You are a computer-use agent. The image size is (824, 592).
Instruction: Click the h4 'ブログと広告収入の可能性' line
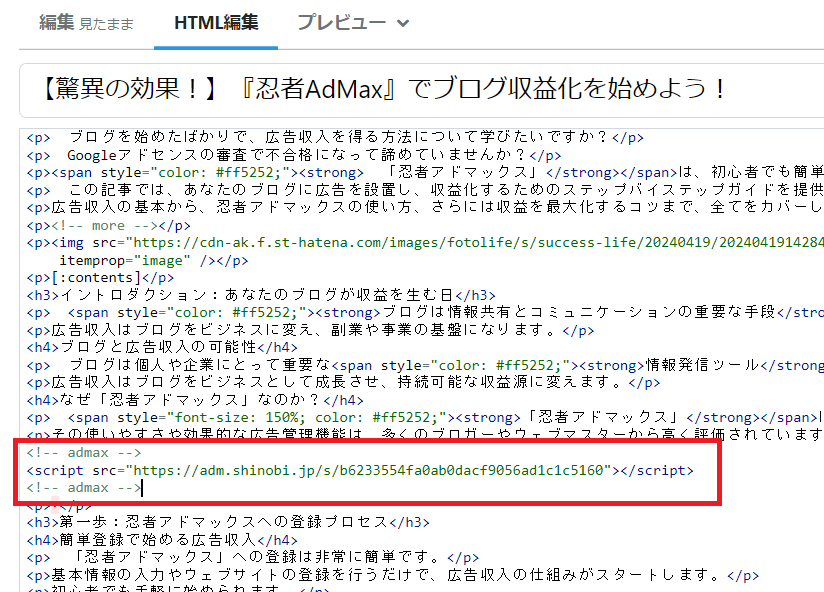click(162, 347)
